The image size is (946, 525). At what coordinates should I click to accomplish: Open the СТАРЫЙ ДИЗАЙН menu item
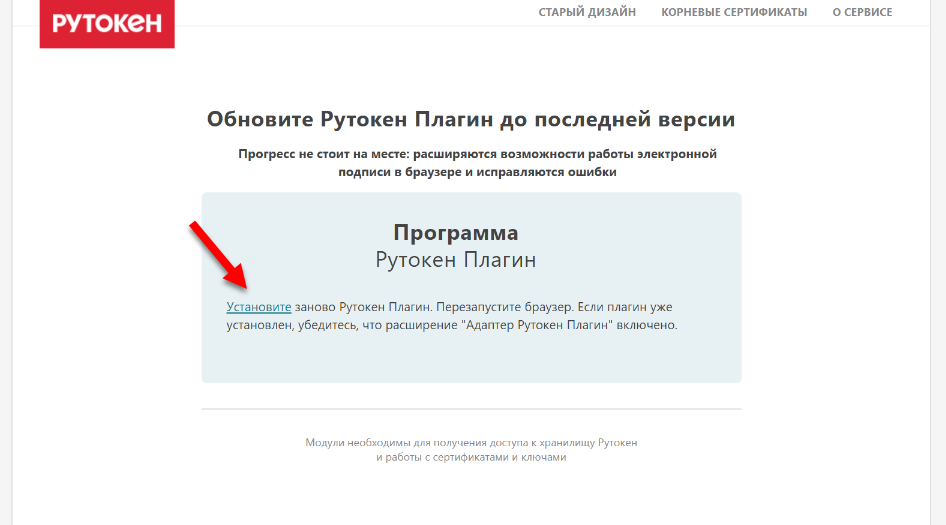tap(587, 12)
